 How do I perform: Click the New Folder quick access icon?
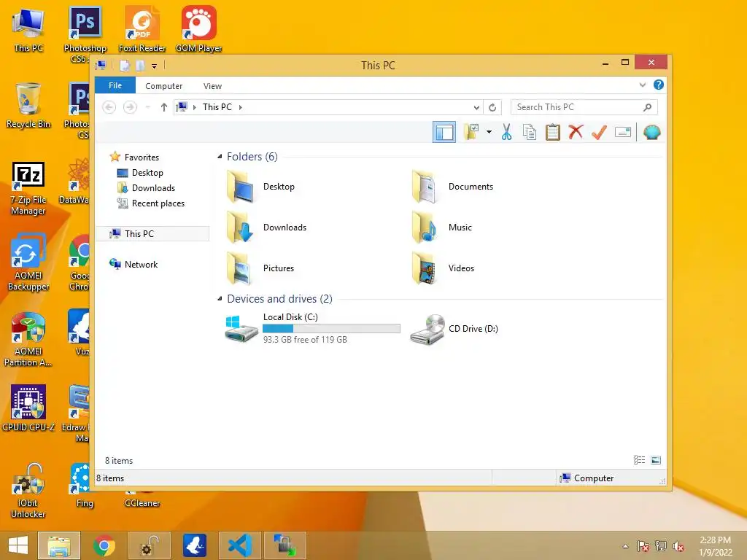coord(140,65)
